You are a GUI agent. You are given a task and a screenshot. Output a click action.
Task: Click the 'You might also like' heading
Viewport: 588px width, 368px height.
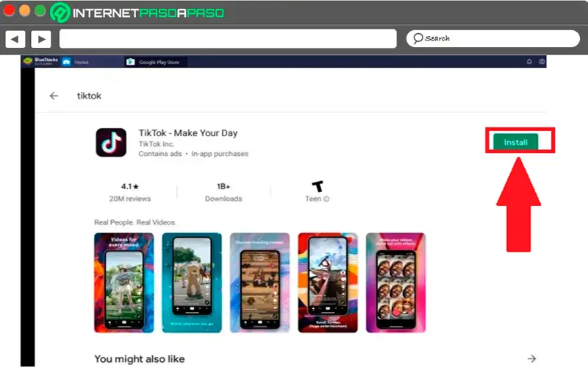coord(140,359)
